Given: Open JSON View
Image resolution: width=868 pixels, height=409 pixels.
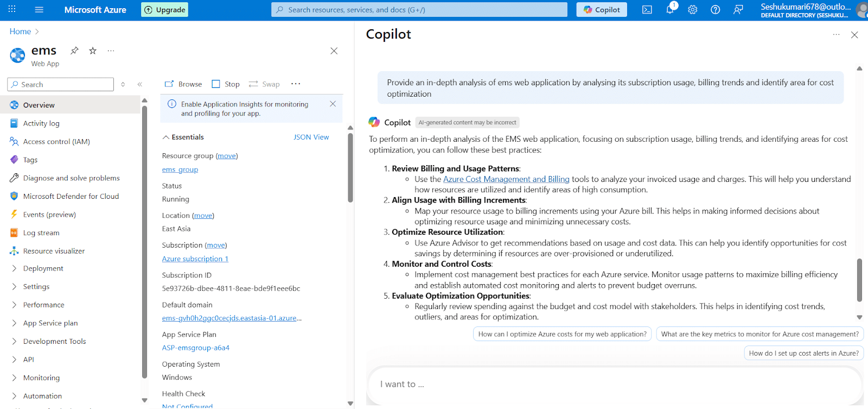Looking at the screenshot, I should click(311, 137).
